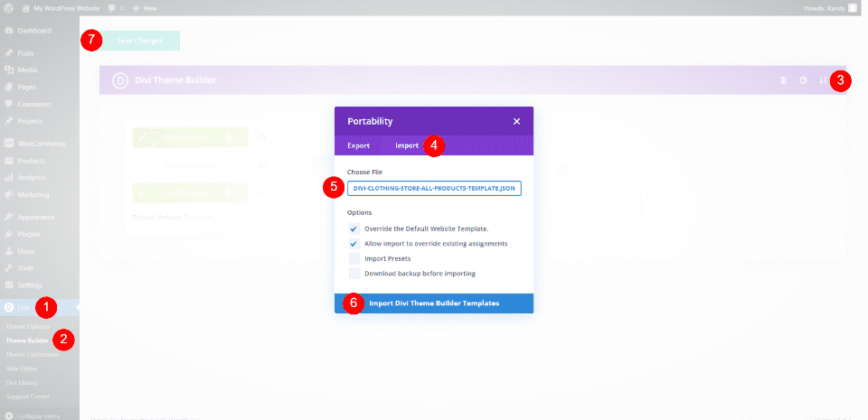The width and height of the screenshot is (868, 420).
Task: Toggle visibility eye for Global Footer
Action: (x=262, y=193)
